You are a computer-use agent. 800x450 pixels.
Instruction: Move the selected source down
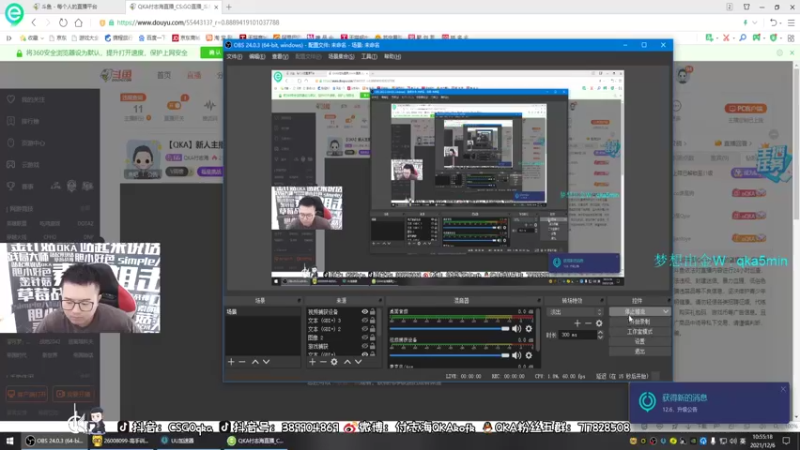point(358,362)
